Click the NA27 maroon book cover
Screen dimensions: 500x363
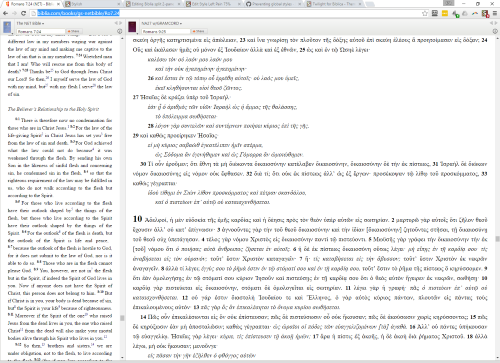[132, 27]
